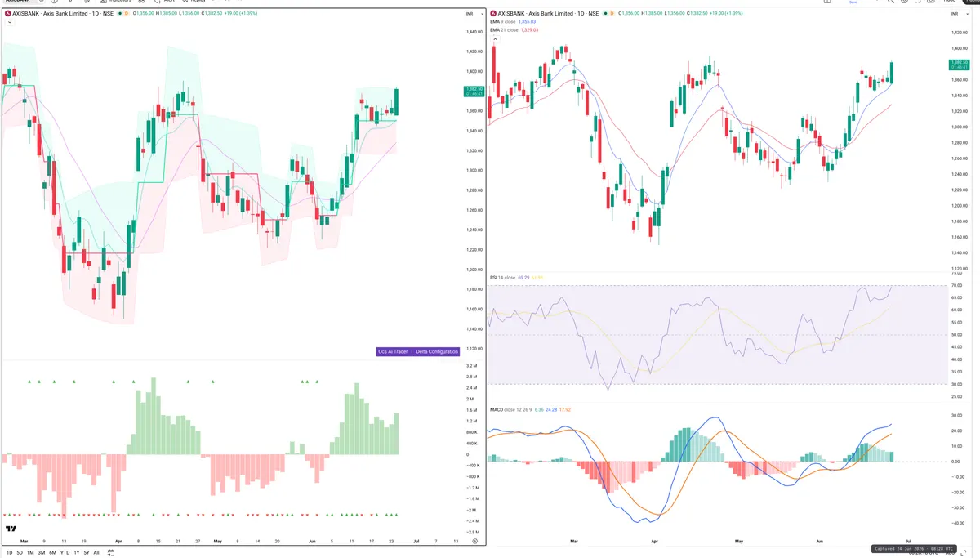The image size is (980, 558).
Task: Click left chart AXISBANK symbol title
Action: pos(62,14)
